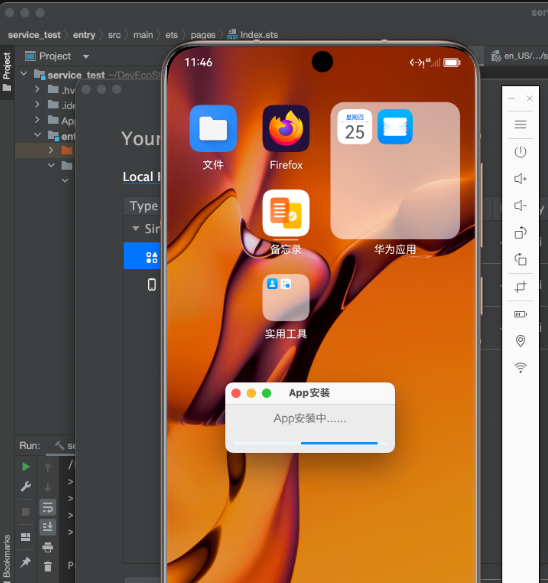Viewport: 548px width, 583px height.
Task: Click the layout icon in Run panel
Action: click(x=26, y=537)
